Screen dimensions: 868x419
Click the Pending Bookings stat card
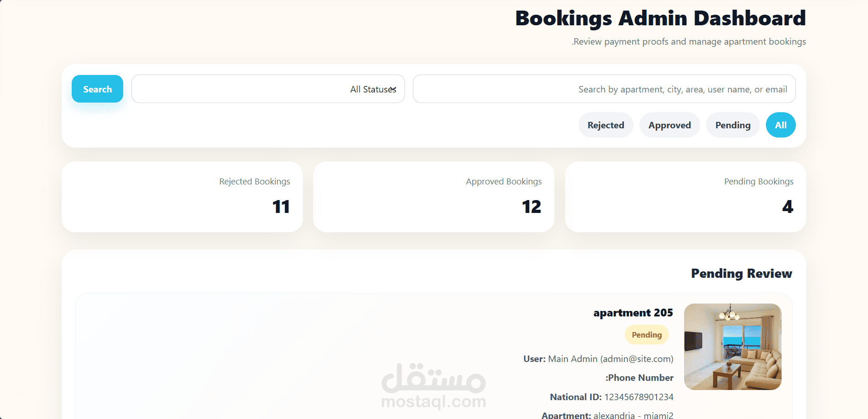tap(685, 197)
